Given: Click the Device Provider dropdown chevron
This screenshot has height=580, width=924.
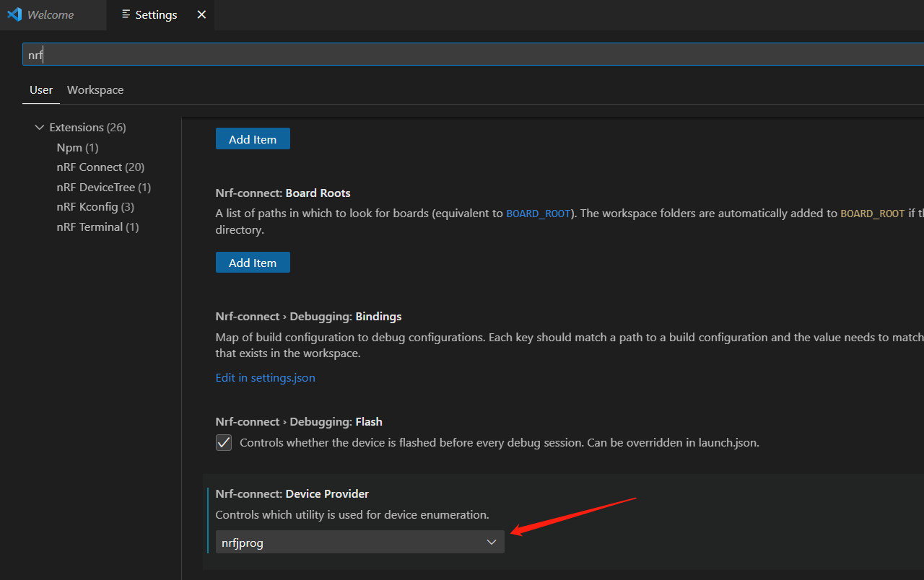Looking at the screenshot, I should coord(492,542).
